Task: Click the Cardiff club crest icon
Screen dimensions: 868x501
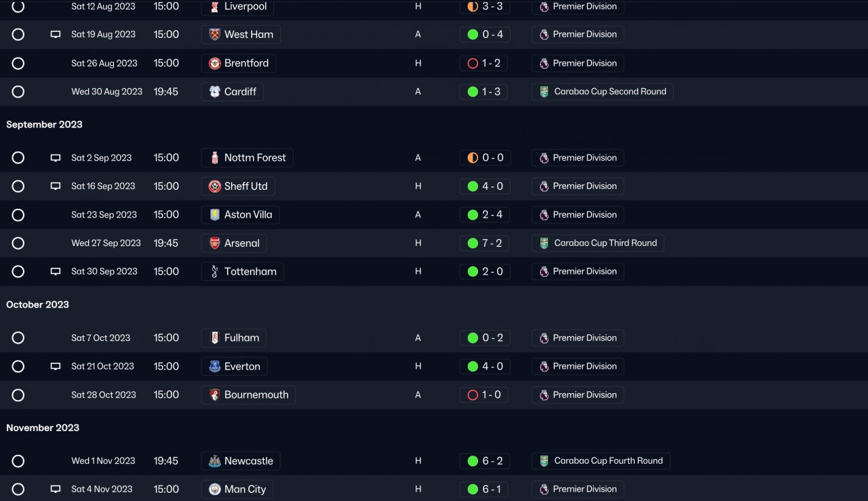Action: [215, 92]
